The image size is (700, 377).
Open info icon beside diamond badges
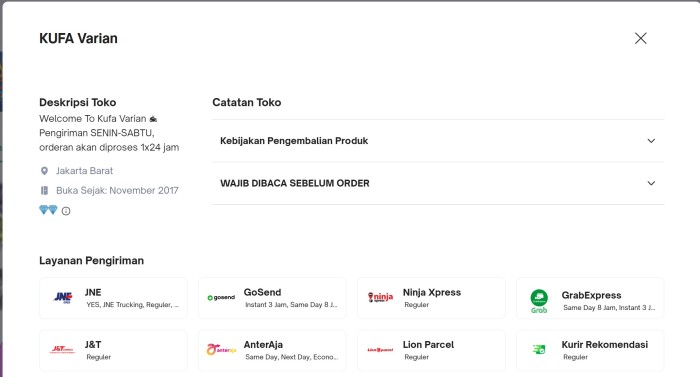point(66,211)
